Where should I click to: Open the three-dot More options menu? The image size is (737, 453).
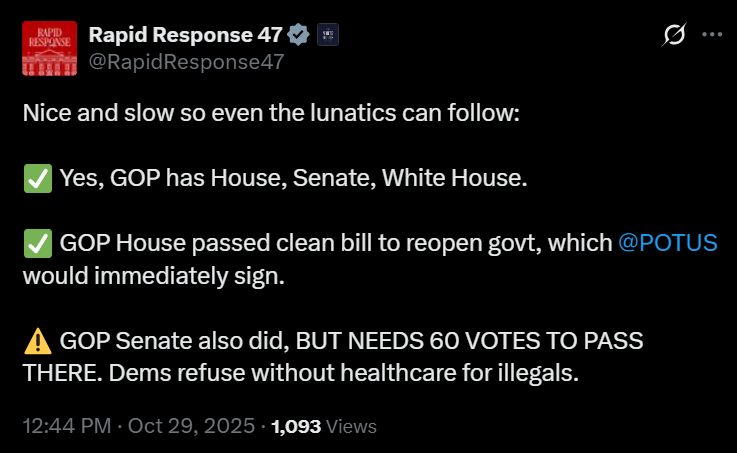(712, 35)
